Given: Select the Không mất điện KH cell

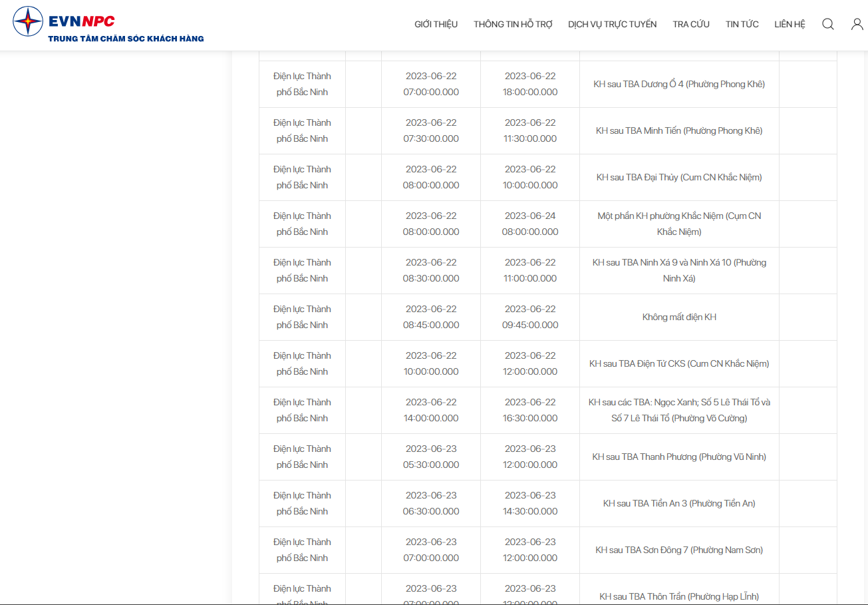Looking at the screenshot, I should coord(679,317).
